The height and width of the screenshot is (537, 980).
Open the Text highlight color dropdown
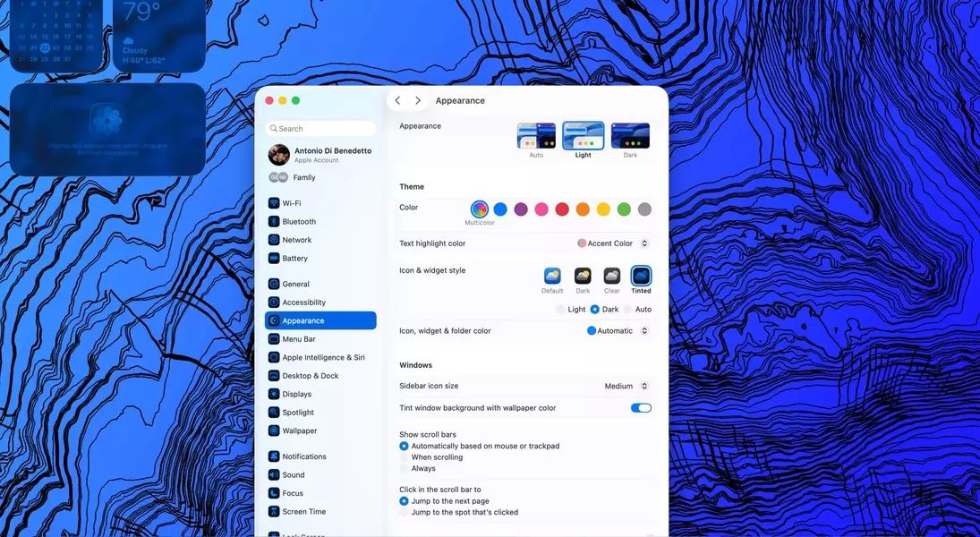(x=612, y=243)
